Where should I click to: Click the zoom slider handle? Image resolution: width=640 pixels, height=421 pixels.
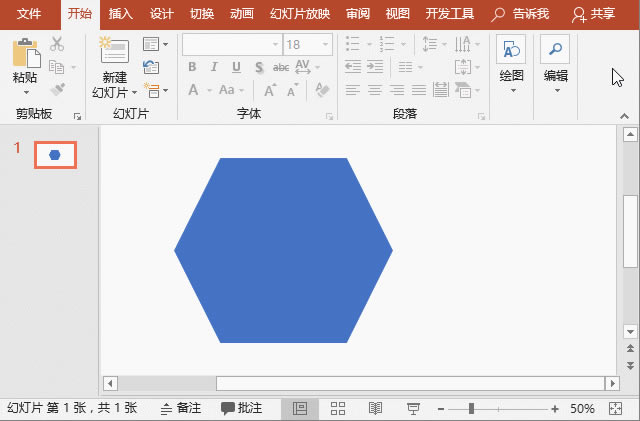471,408
